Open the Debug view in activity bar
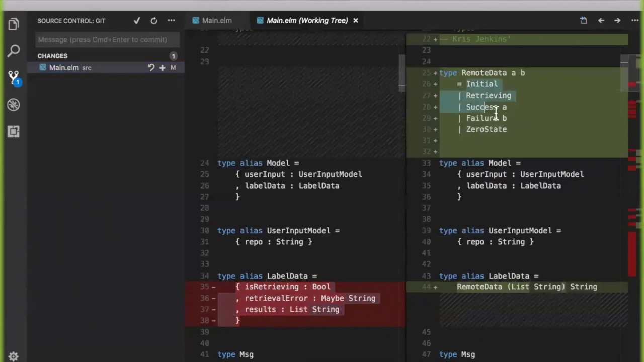Screen dimensions: 644x362 (14, 105)
